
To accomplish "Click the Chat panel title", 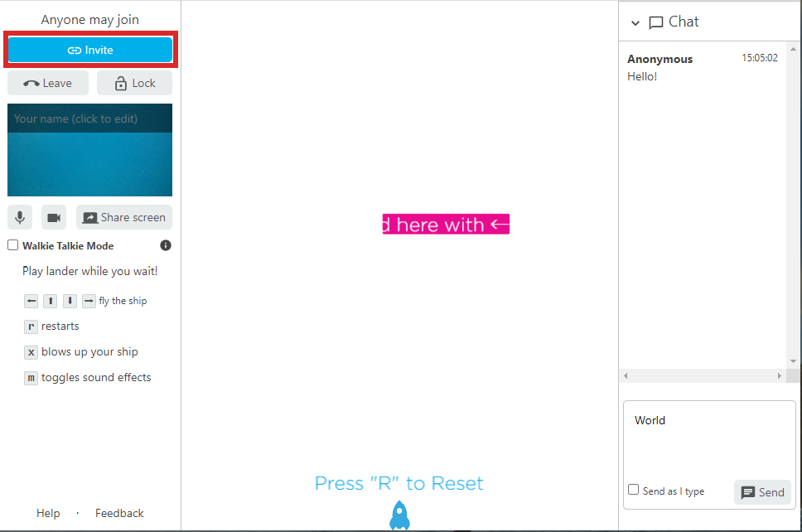I will (684, 22).
